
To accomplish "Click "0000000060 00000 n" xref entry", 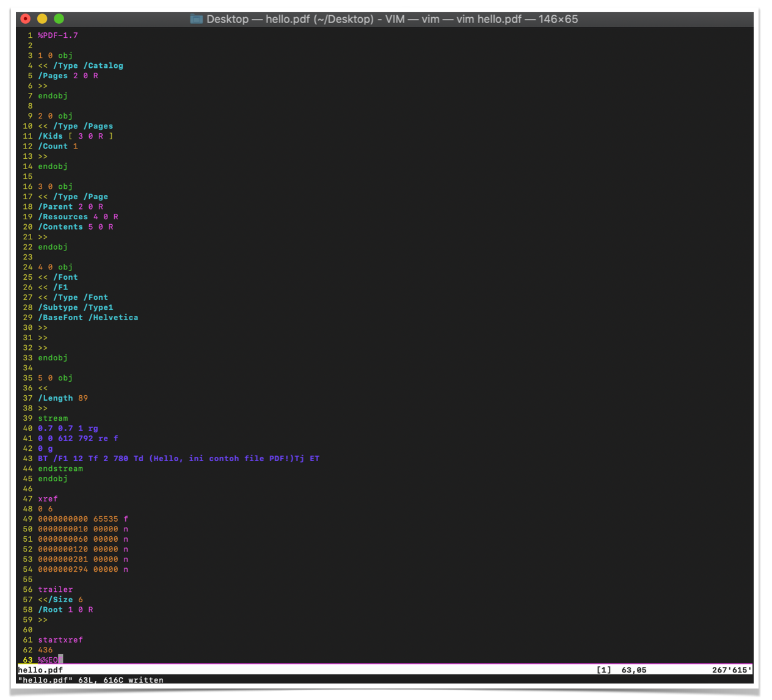I will coord(83,539).
